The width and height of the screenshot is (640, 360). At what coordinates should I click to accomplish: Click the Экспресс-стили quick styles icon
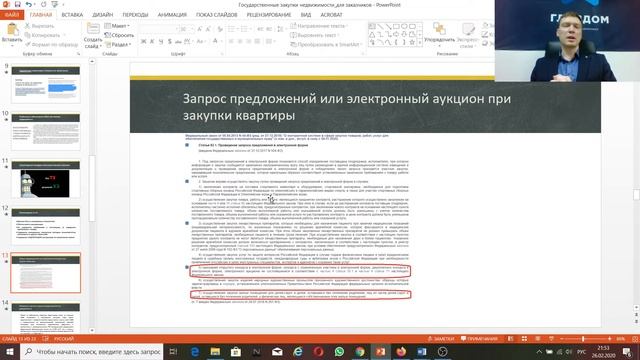[468, 29]
